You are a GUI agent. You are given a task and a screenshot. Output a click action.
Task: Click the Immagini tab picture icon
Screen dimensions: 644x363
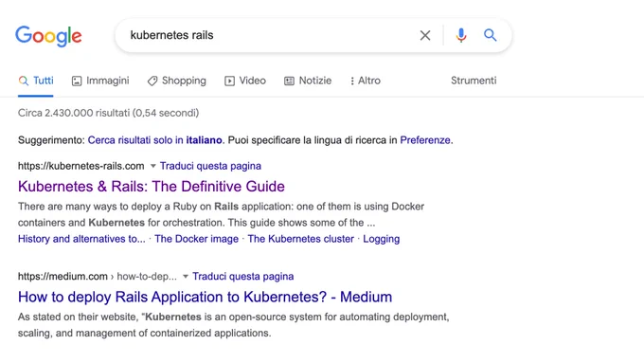(x=77, y=81)
